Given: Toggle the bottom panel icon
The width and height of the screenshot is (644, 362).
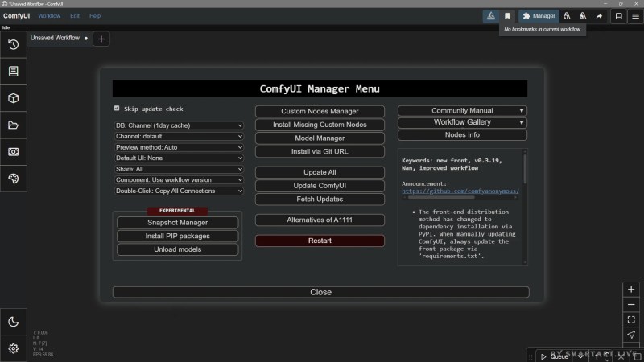Looking at the screenshot, I should point(618,16).
